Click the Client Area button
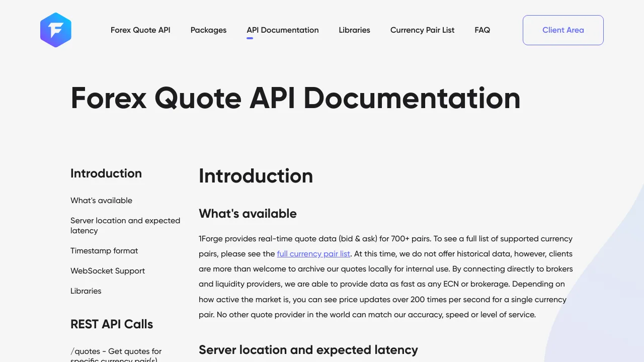 pyautogui.click(x=563, y=30)
